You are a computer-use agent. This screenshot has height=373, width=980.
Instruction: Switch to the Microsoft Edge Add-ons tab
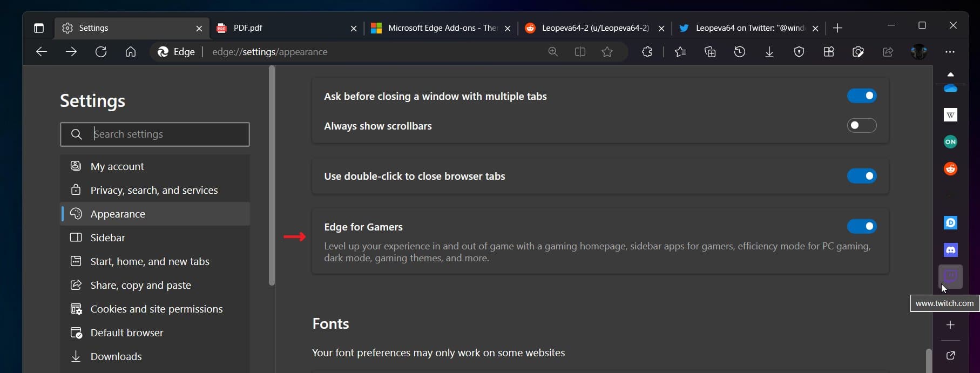[441, 28]
